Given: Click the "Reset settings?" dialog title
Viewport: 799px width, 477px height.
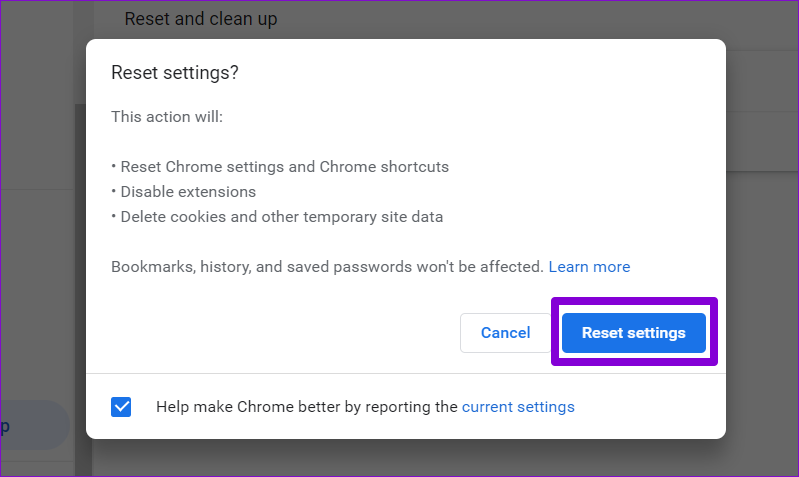Looking at the screenshot, I should click(x=175, y=73).
